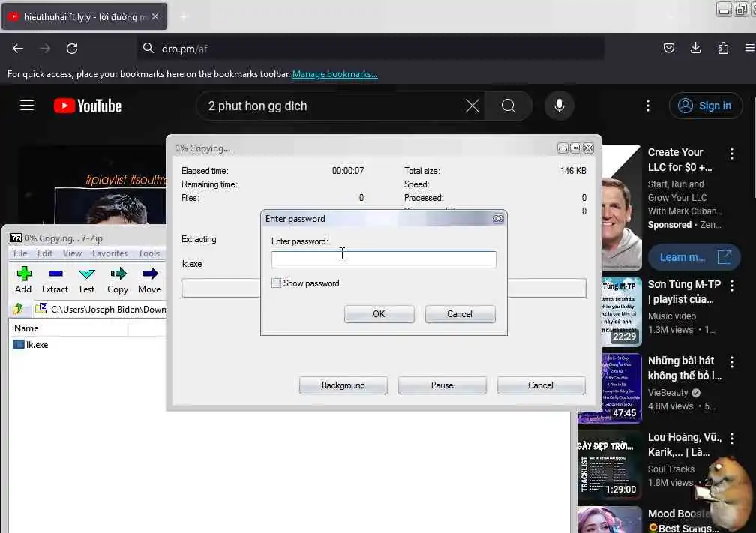Open the Edit menu in 7-Zip

[45, 253]
